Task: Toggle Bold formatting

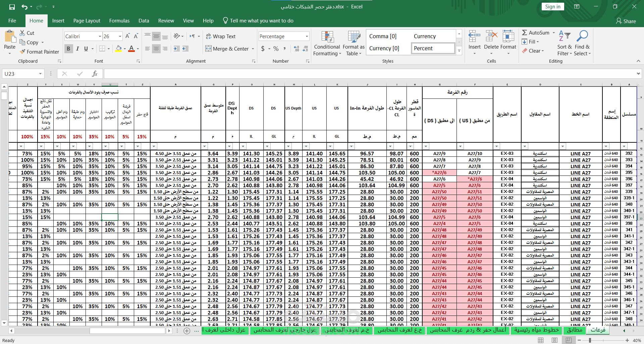Action: (68, 49)
